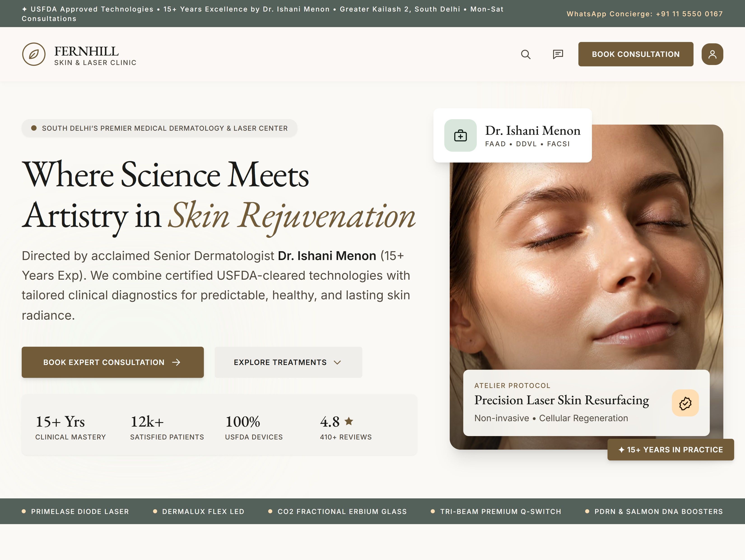Click the Fernhill Skin & Laser Clinic name
This screenshot has width=745, height=560.
click(95, 56)
